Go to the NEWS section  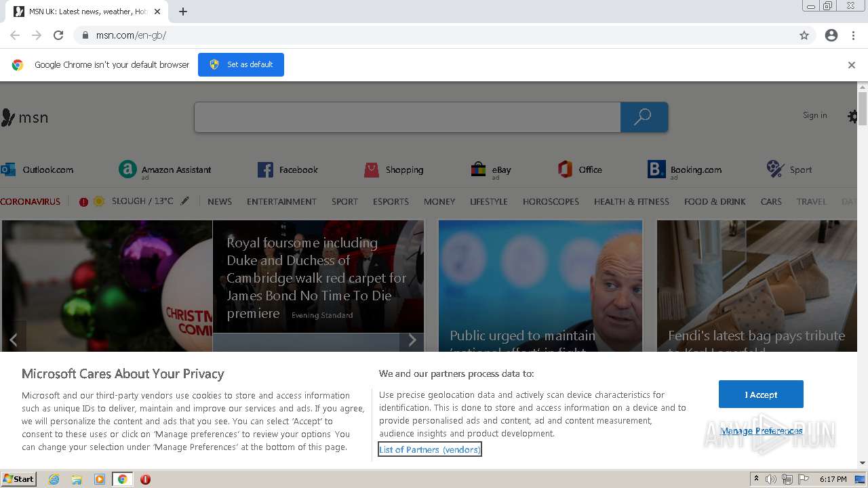pos(220,201)
